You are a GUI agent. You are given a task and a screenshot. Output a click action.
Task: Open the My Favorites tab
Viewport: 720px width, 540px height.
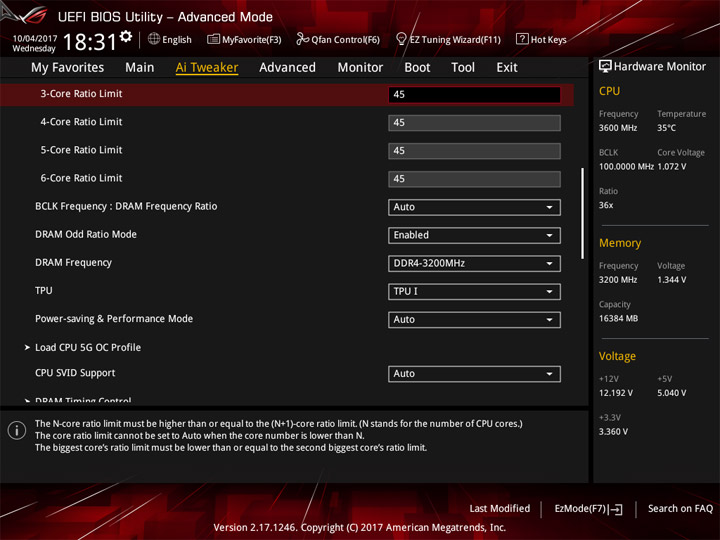(68, 68)
